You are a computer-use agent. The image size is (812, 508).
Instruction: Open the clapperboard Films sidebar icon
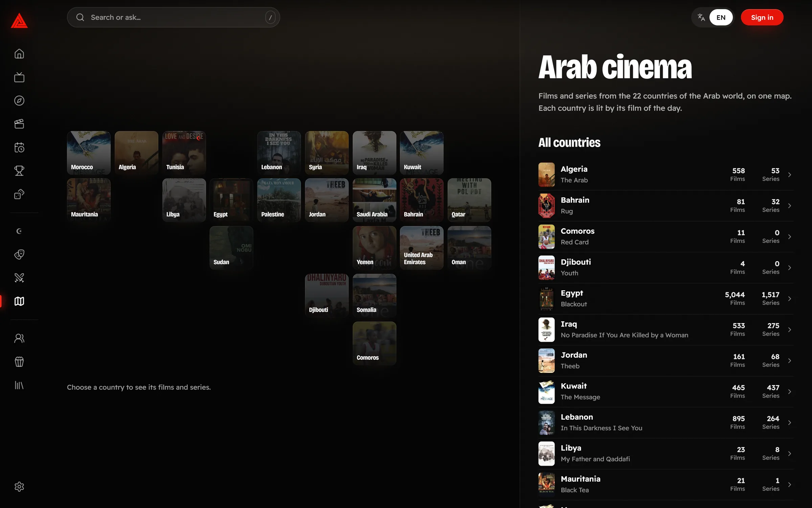click(19, 124)
